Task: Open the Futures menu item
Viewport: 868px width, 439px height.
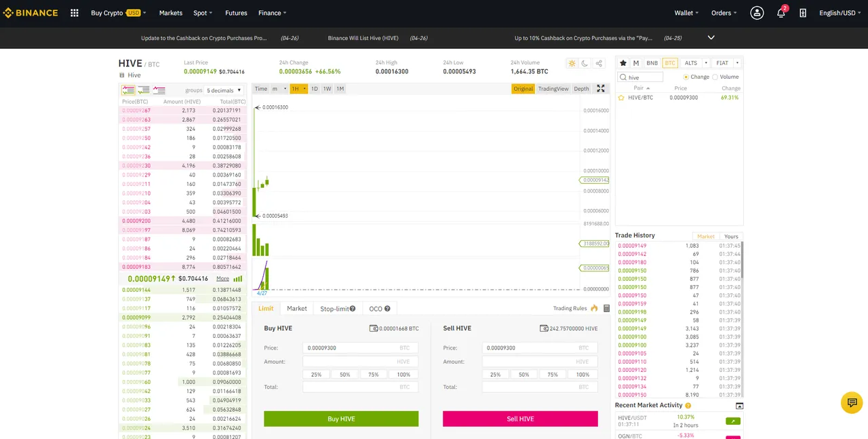Action: pos(236,13)
